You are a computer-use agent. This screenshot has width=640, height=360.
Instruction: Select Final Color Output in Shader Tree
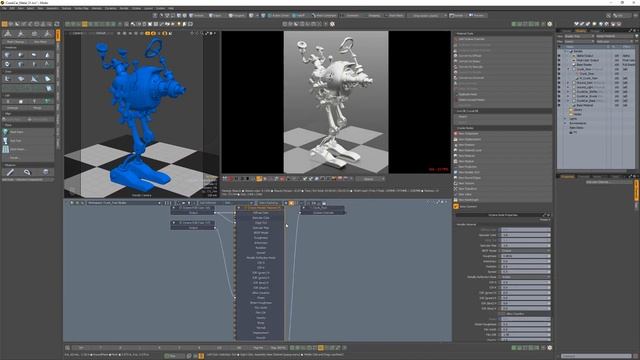tap(588, 60)
